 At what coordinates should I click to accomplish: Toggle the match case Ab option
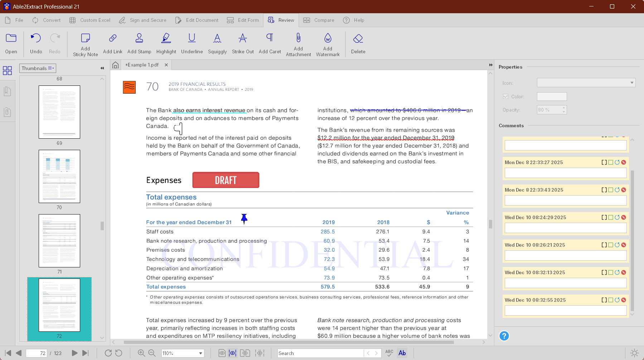(x=402, y=353)
